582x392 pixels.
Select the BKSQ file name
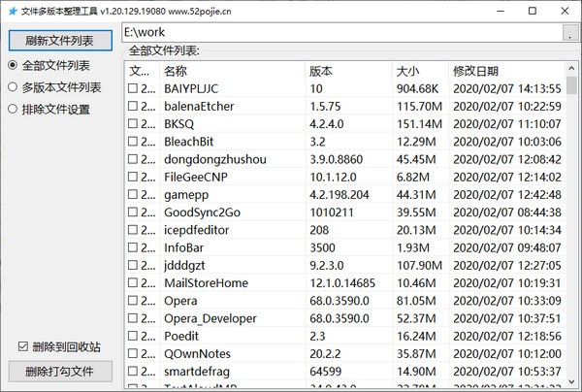(x=178, y=124)
